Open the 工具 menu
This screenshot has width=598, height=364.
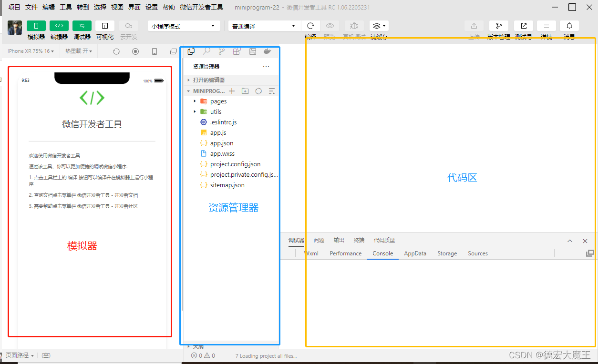click(x=66, y=7)
